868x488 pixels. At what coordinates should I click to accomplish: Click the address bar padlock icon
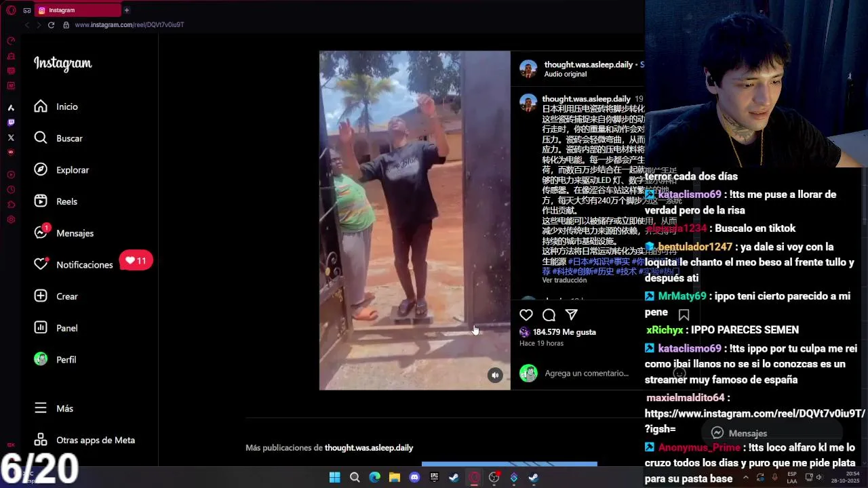[66, 25]
